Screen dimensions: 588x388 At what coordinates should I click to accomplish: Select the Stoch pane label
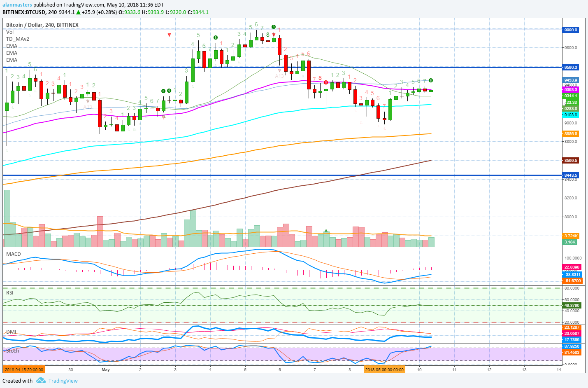(13, 351)
